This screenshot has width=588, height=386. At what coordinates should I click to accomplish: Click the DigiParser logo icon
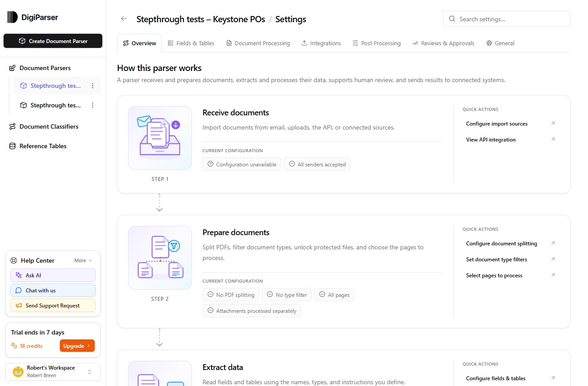pos(12,17)
